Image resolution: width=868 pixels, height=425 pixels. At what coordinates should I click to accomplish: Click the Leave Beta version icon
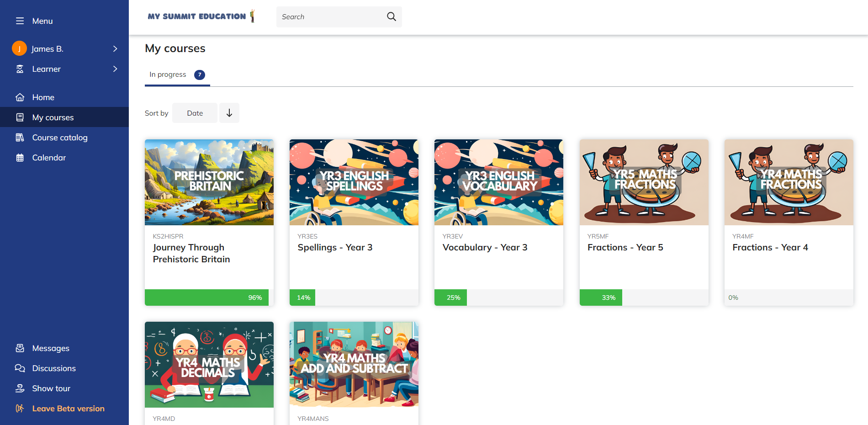point(20,409)
